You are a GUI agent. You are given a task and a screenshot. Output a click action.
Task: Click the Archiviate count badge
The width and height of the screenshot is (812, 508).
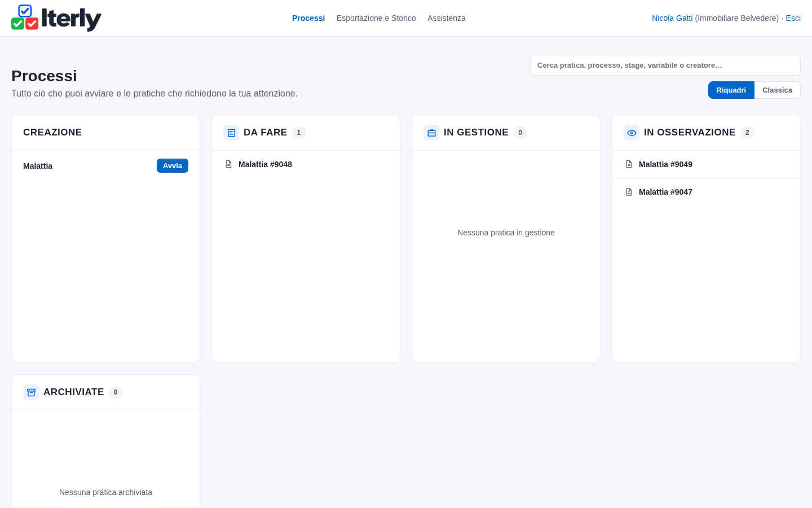(116, 392)
